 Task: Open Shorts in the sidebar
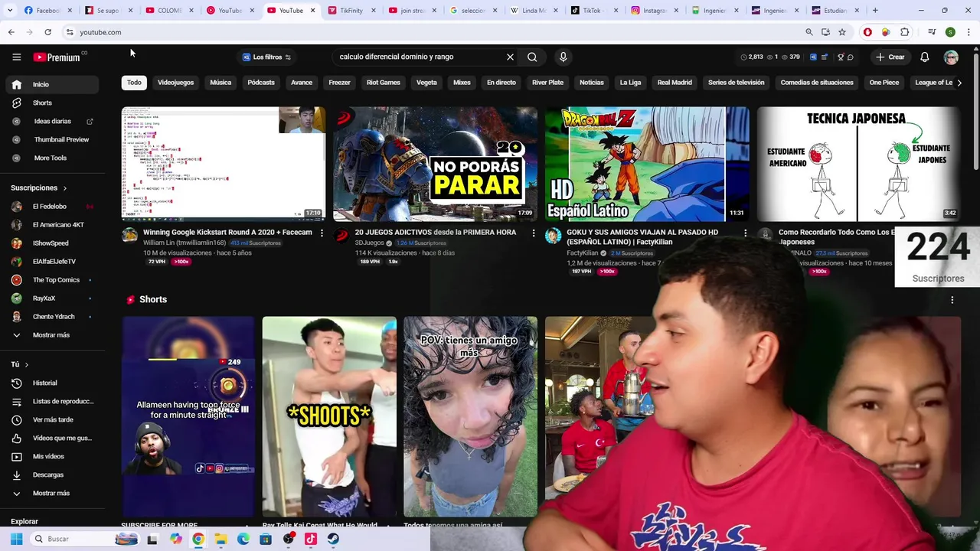(x=52, y=103)
